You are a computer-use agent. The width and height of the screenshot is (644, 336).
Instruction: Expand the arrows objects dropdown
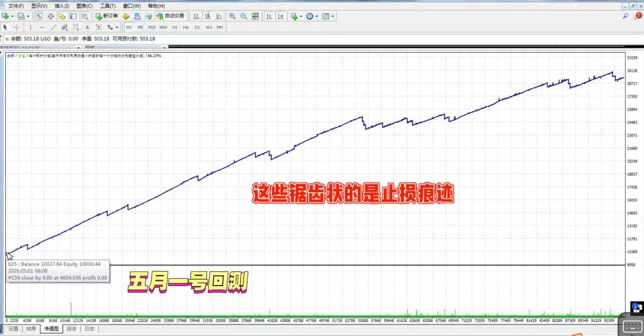click(117, 27)
